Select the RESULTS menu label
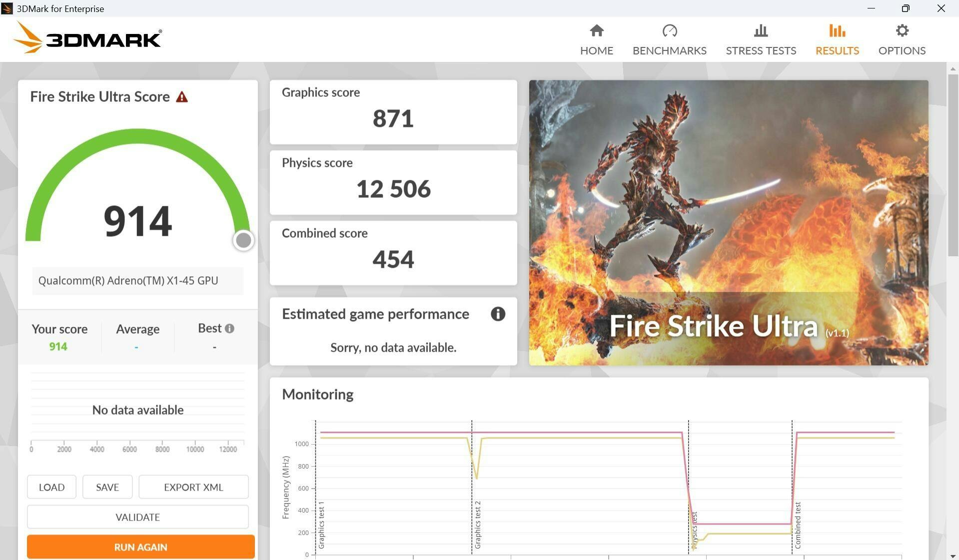Screen dimensions: 959x560 [837, 50]
